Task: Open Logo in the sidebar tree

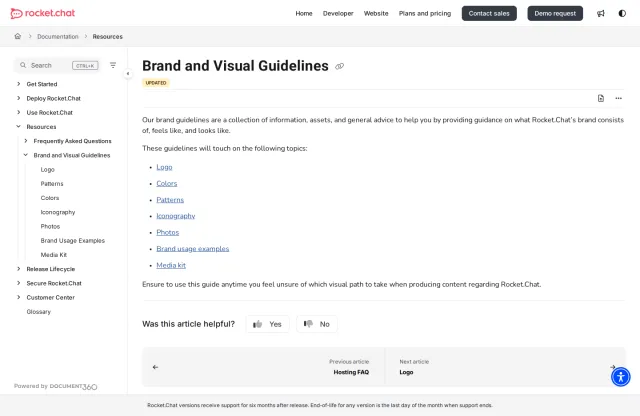Action: [47, 169]
